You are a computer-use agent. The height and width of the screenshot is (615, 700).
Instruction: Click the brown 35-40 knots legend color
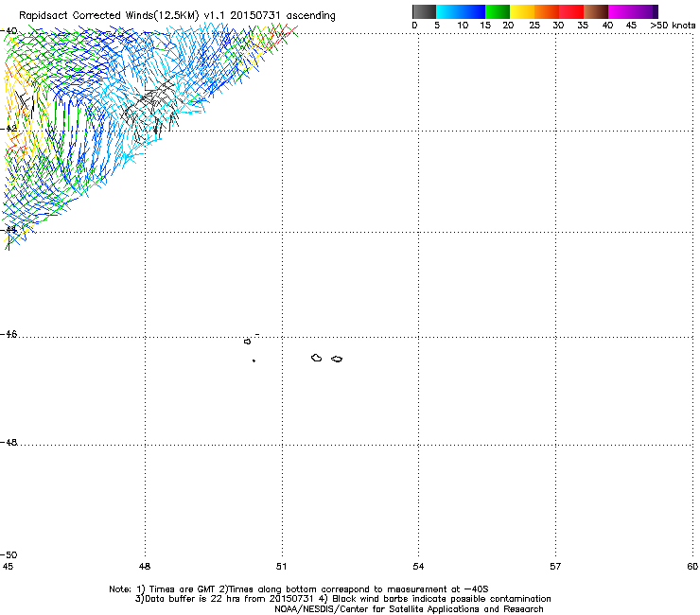pyautogui.click(x=596, y=11)
